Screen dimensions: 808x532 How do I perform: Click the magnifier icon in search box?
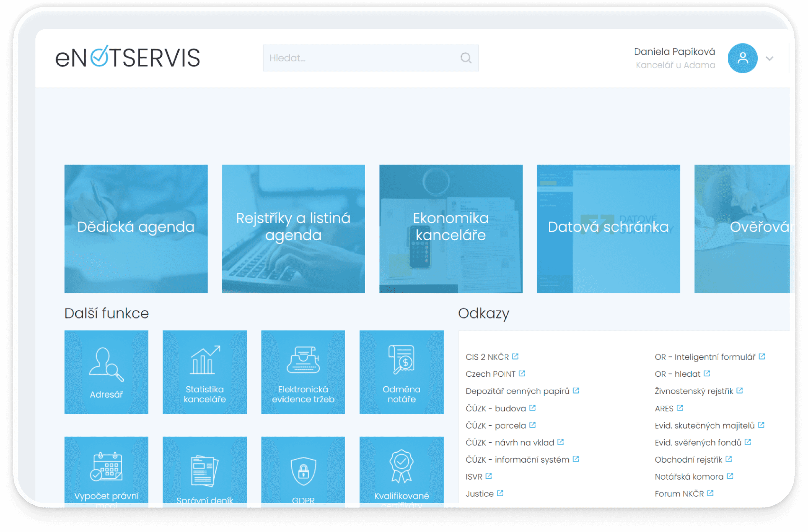coord(466,58)
